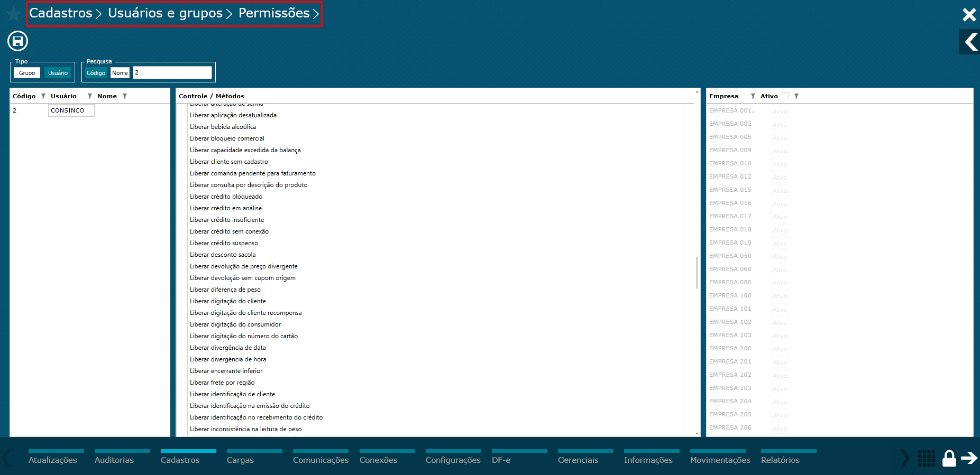Viewport: 980px width, 475px height.
Task: Click the scroll-down arrow of the Controle list
Action: pos(697,433)
